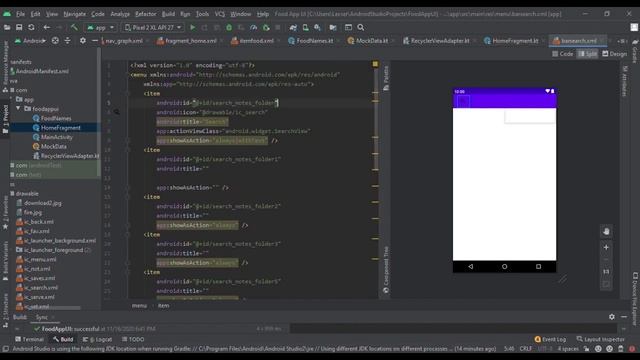Image resolution: width=640 pixels, height=360 pixels.
Task: Open the Terminal tool window
Action: click(x=29, y=339)
